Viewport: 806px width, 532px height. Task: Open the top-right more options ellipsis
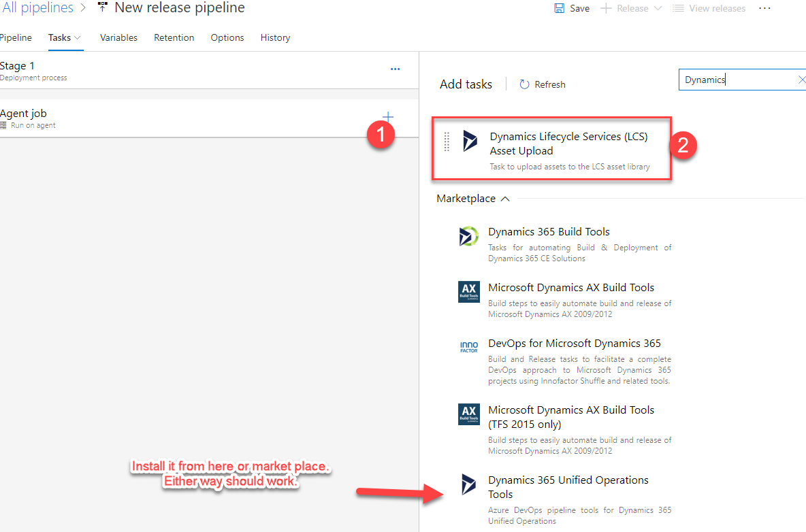click(x=765, y=8)
